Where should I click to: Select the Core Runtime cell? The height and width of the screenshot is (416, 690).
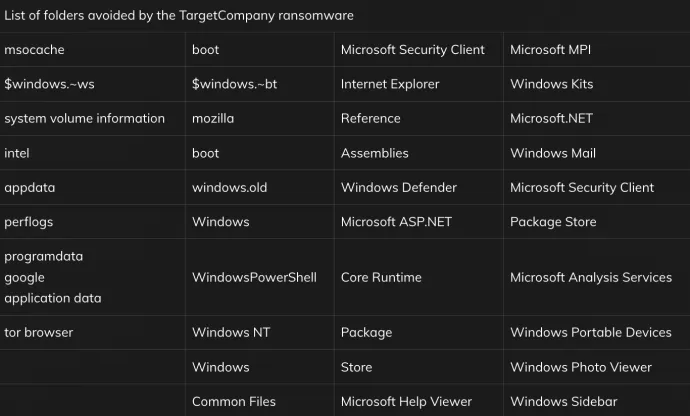click(x=381, y=277)
